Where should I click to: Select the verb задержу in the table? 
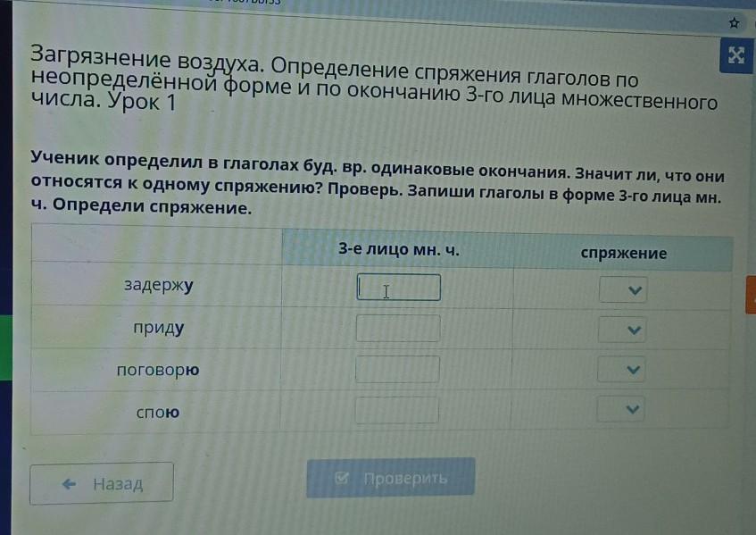coord(159,285)
